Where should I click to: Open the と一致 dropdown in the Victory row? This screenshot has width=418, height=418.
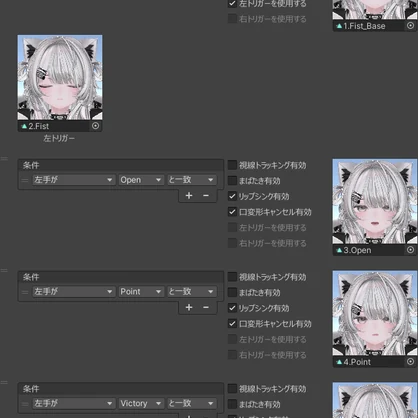(x=192, y=403)
